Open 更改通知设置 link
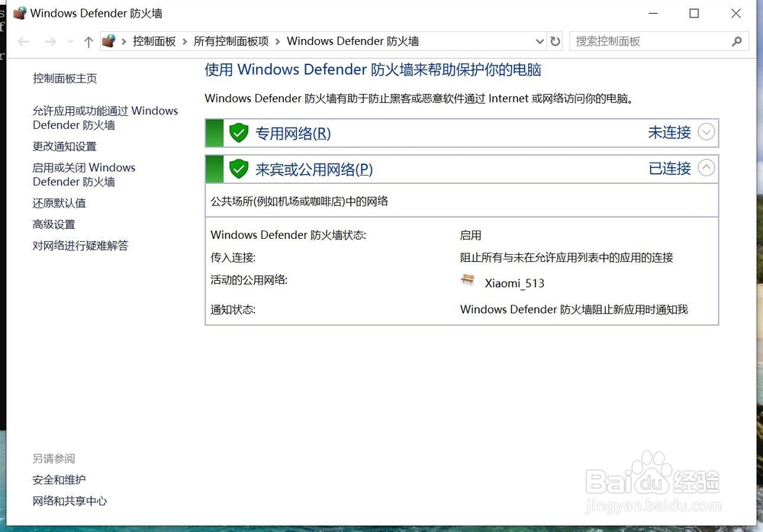Viewport: 763px width, 532px height. [x=65, y=147]
